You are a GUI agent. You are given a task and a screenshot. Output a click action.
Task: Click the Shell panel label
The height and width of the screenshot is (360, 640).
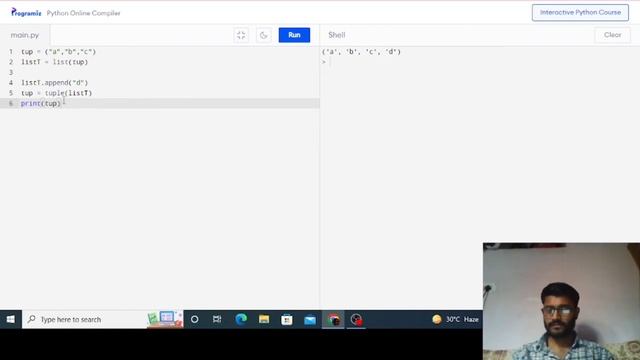point(337,35)
